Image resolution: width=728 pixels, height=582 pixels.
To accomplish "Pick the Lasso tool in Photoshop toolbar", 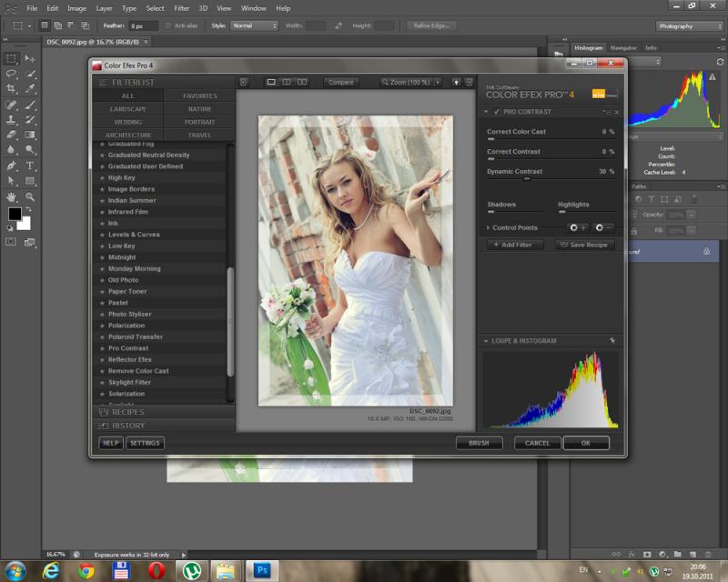I will pyautogui.click(x=12, y=74).
